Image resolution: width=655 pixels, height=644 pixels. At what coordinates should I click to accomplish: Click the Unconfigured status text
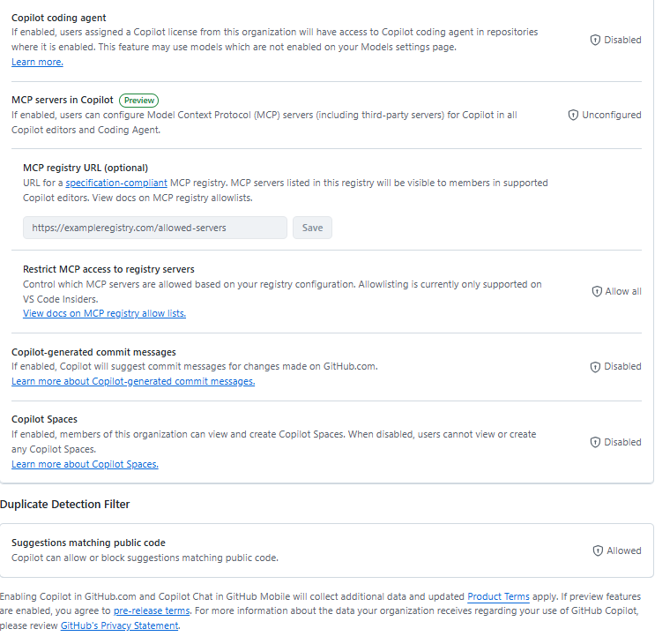(612, 115)
